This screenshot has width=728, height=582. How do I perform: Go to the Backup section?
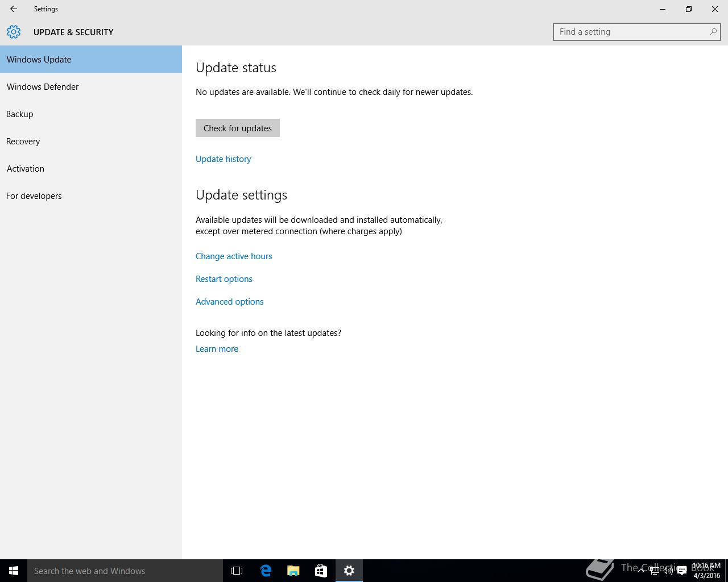(x=91, y=114)
